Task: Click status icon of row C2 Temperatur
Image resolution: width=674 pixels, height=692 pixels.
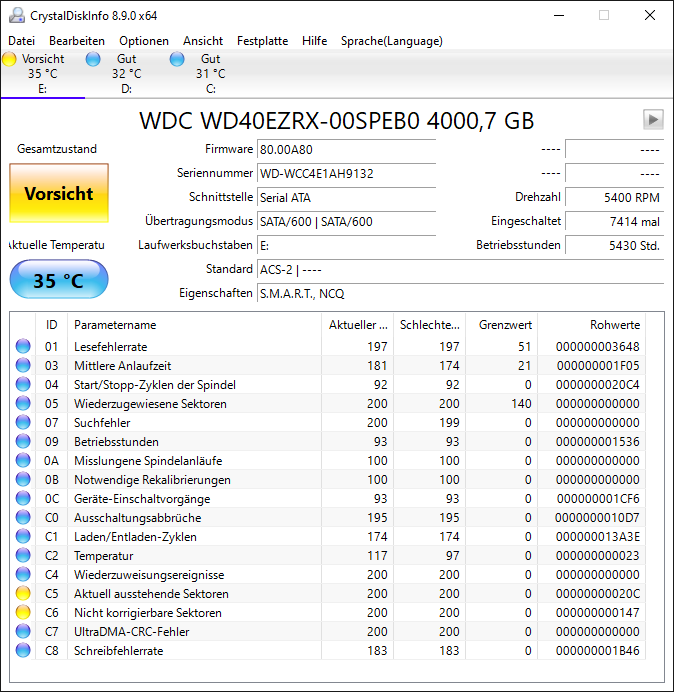Action: tap(23, 555)
